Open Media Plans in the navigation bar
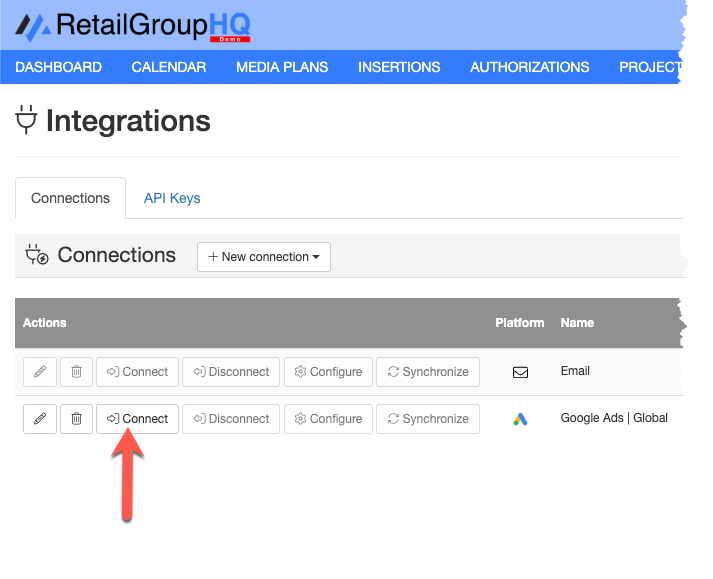The image size is (713, 579). point(282,67)
